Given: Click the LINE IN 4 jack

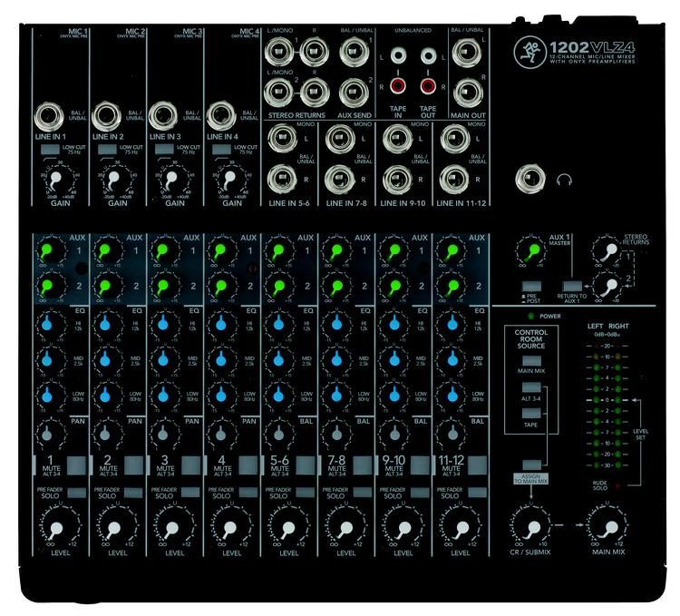Looking at the screenshot, I should 220,117.
